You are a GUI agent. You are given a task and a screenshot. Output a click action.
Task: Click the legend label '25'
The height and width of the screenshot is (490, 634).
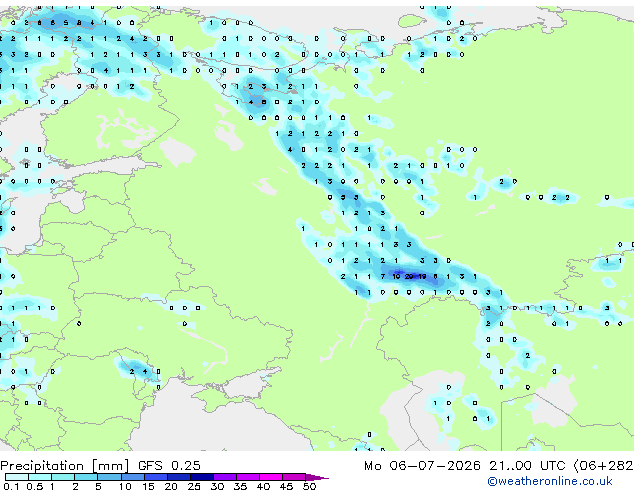194,486
